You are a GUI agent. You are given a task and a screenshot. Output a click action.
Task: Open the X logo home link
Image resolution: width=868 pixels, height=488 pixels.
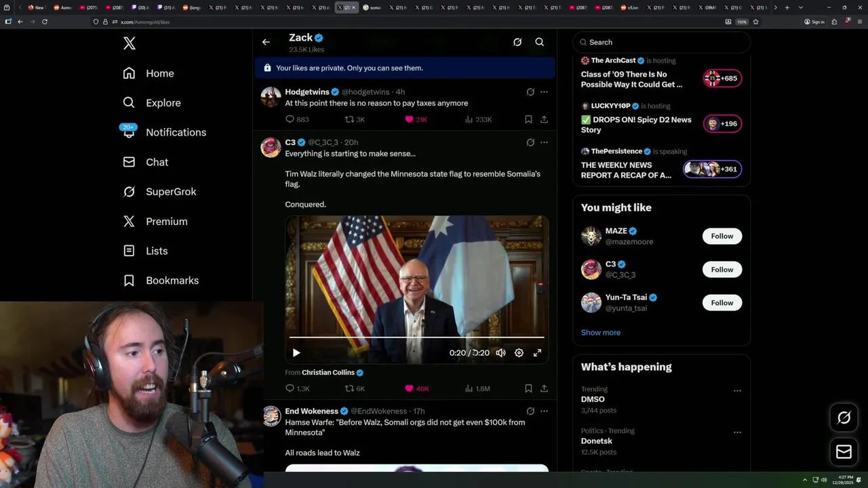pos(130,43)
